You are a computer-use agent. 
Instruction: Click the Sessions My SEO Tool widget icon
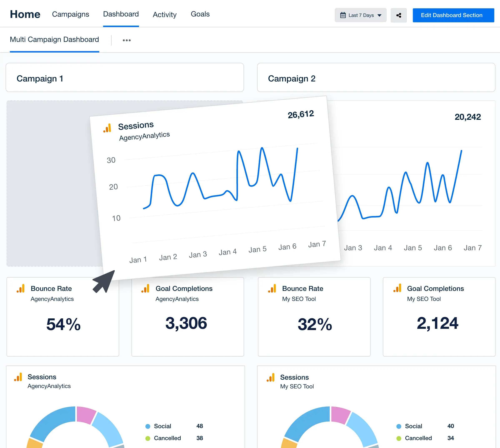pos(271,377)
